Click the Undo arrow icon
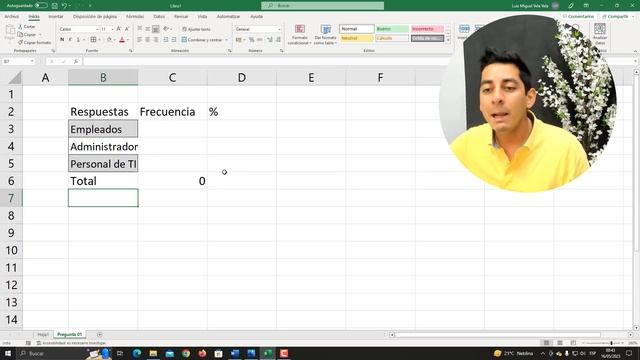Screen dimensions: 640x360 point(64,6)
